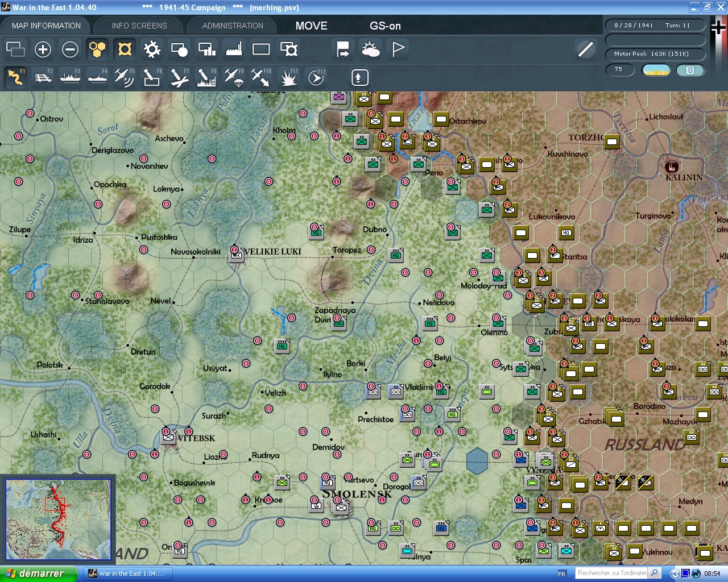Click the VELIKIE LUKI city label
728x582 pixels.
272,252
